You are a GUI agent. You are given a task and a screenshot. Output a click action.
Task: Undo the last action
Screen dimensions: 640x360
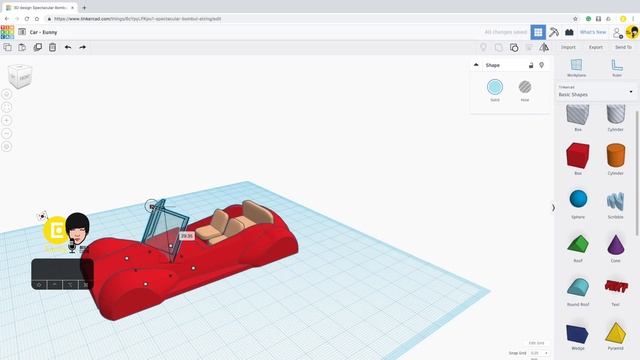click(68, 47)
